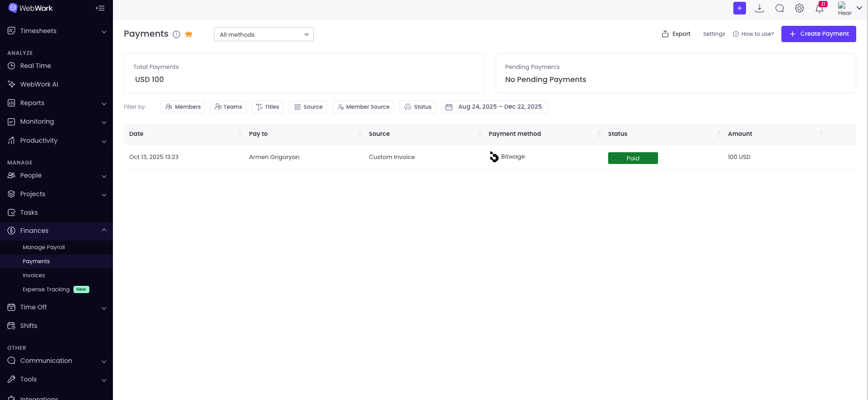Click the Payments info circle icon

(176, 34)
